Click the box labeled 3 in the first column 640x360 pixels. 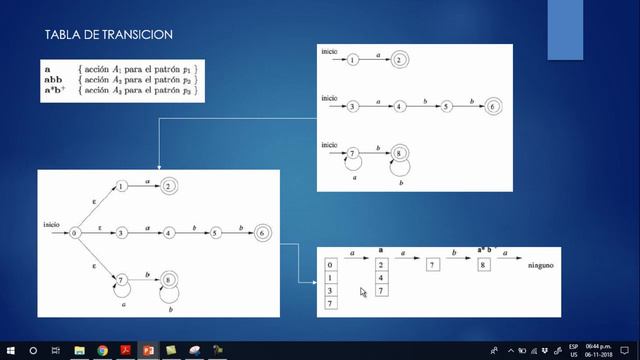tap(331, 291)
